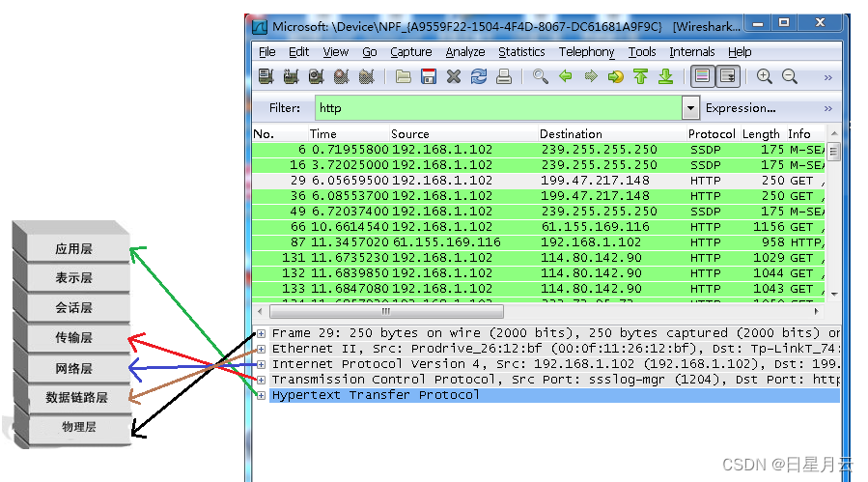Image resolution: width=868 pixels, height=482 pixels.
Task: Open the Statistics menu
Action: (521, 52)
